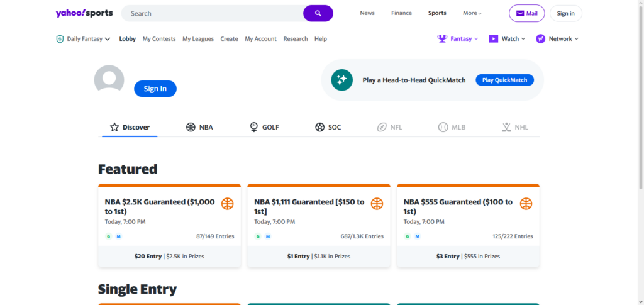The width and height of the screenshot is (644, 305).
Task: Click green G badge on $555 contest
Action: pyautogui.click(x=407, y=236)
